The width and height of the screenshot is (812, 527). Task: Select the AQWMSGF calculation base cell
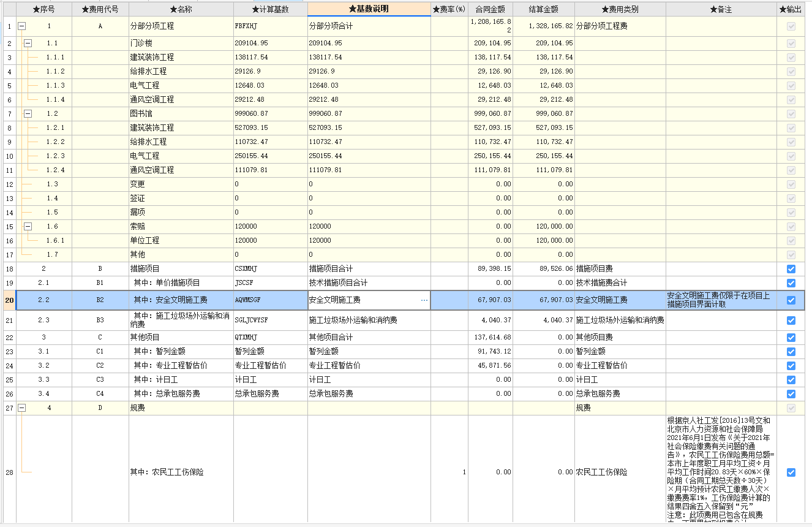coord(271,300)
